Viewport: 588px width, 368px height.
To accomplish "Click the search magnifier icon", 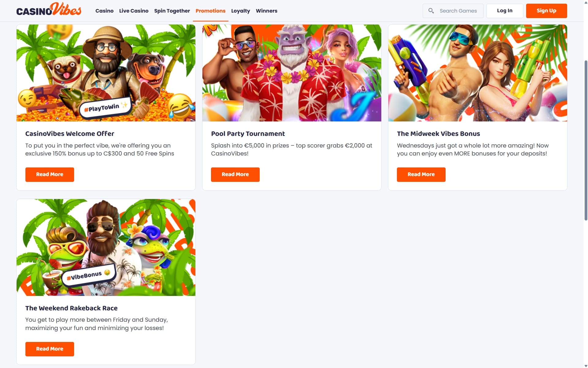I will coord(431,11).
